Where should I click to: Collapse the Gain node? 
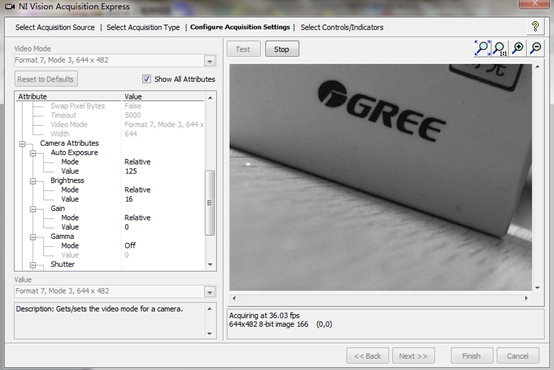pos(33,209)
